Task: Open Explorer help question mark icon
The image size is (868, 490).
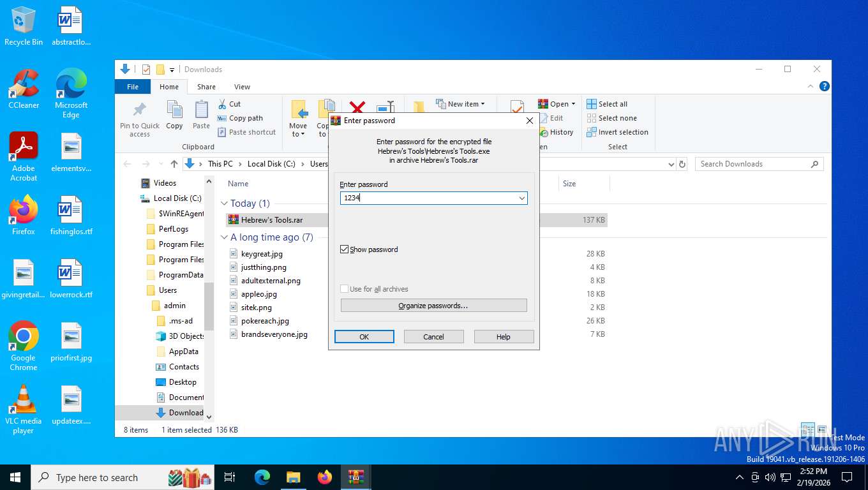Action: click(x=825, y=87)
